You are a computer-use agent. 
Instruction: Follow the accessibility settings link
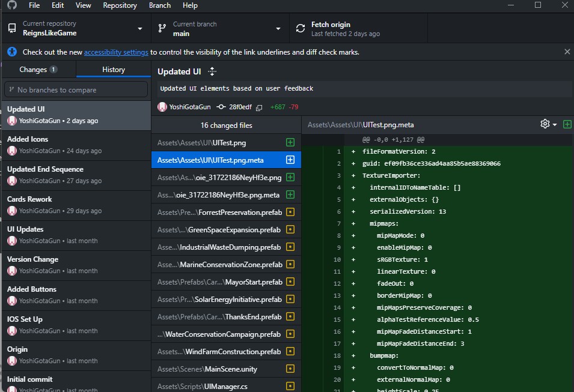point(116,52)
